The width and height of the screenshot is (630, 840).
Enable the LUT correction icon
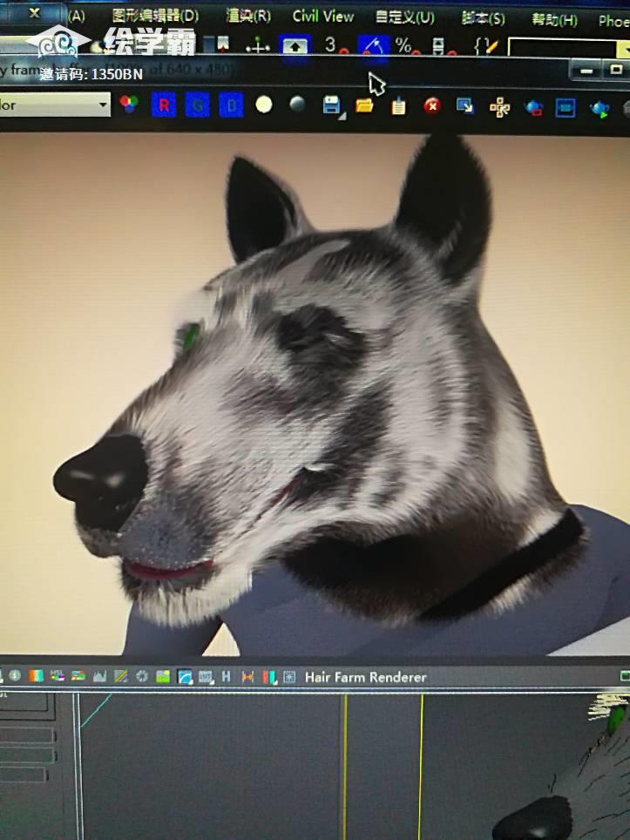(206, 677)
